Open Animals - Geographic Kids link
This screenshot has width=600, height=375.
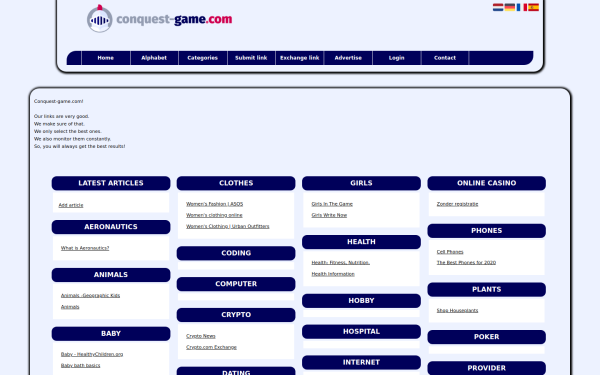click(x=90, y=295)
